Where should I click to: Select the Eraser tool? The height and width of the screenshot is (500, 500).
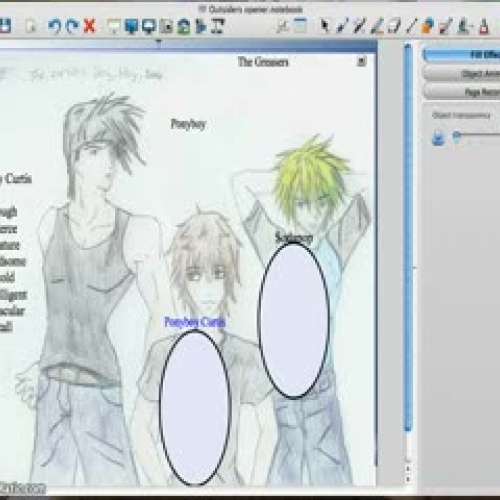pos(394,26)
